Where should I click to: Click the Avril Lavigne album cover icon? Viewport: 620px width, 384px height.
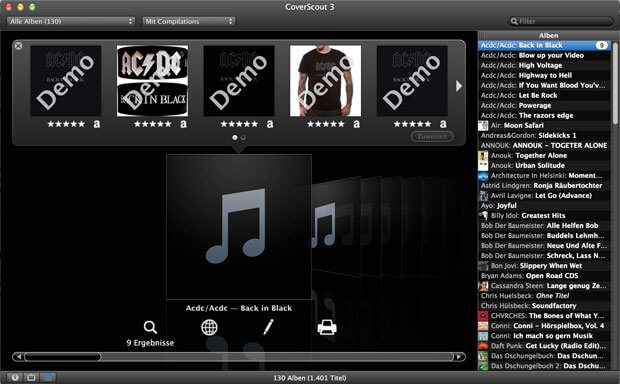(x=483, y=196)
